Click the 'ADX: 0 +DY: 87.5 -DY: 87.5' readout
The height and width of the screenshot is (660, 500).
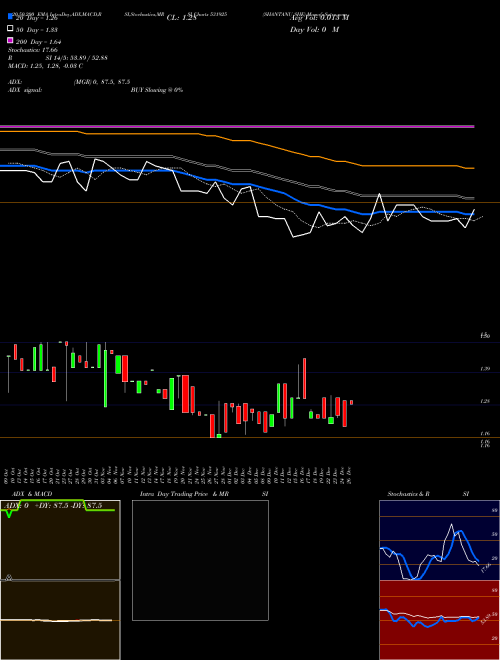point(54,506)
